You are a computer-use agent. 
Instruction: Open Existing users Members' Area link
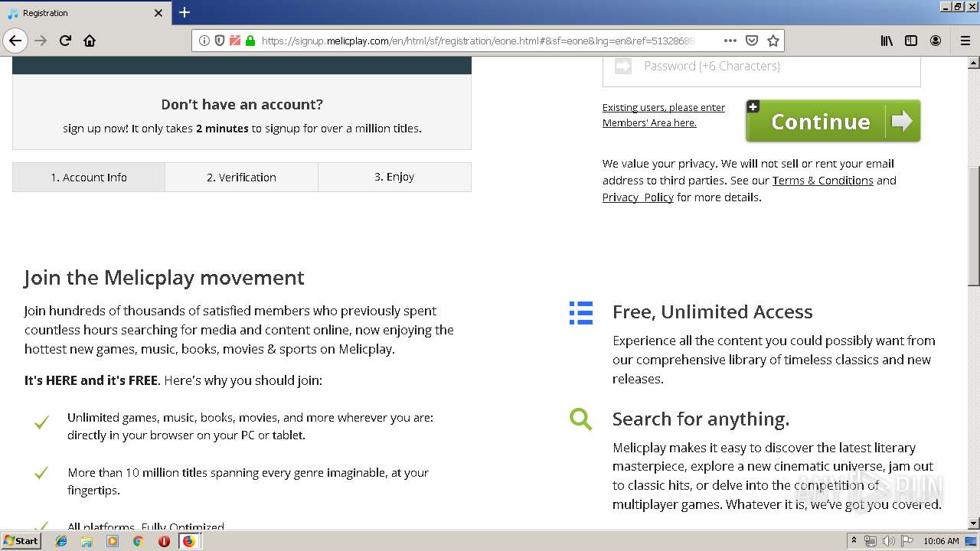tap(663, 115)
